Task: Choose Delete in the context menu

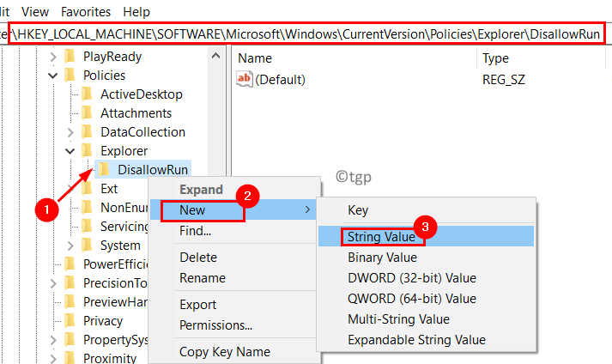Action: click(x=234, y=258)
